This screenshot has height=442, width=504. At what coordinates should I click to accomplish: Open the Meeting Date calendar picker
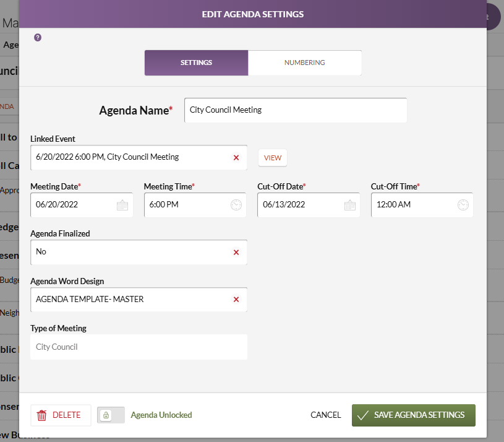pos(122,205)
